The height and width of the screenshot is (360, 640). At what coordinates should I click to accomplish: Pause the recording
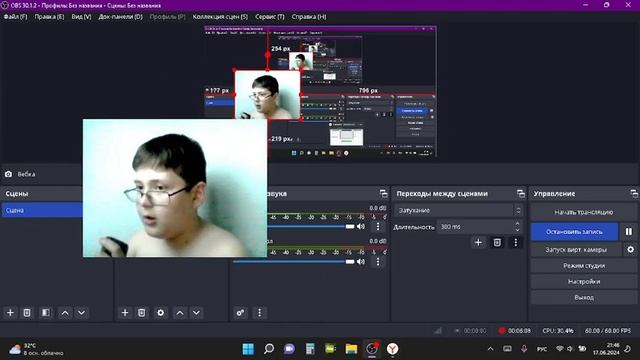coord(629,231)
